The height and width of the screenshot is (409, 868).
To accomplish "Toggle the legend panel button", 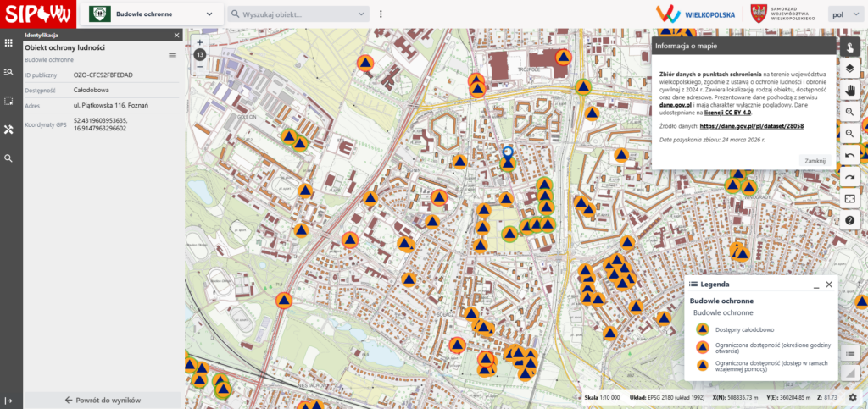I will click(x=850, y=350).
